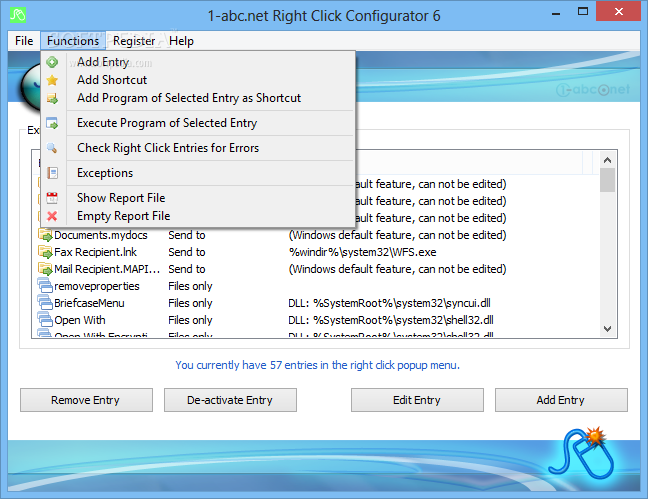This screenshot has height=499, width=648.
Task: Click the 'Files only' cell for removeproperties
Action: coord(190,286)
